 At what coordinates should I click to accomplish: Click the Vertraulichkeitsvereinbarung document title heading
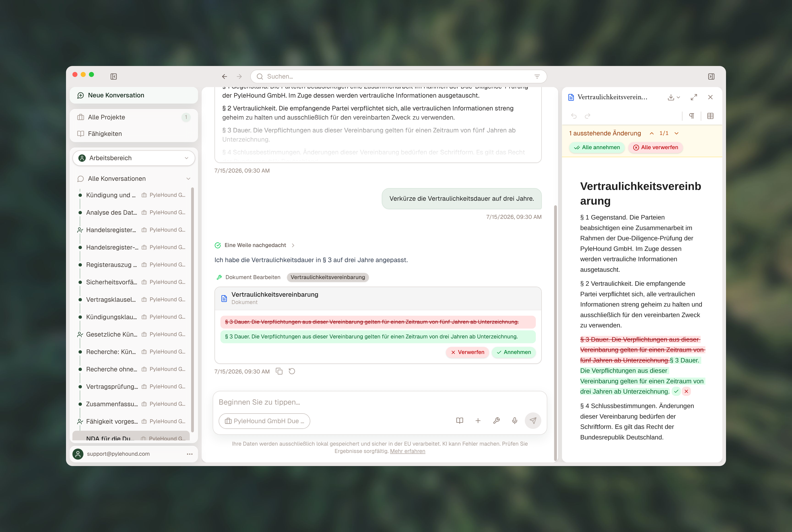click(x=640, y=193)
